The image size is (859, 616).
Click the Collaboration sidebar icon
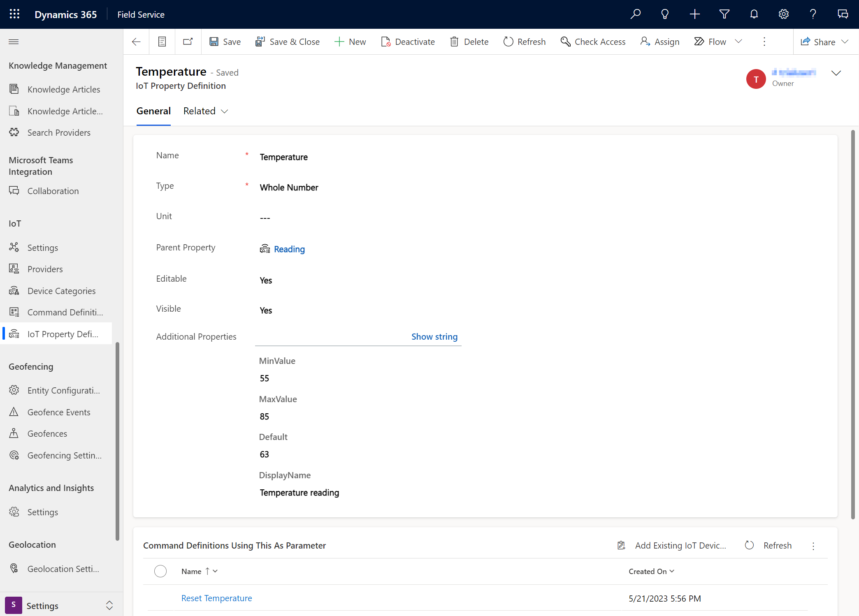point(15,190)
